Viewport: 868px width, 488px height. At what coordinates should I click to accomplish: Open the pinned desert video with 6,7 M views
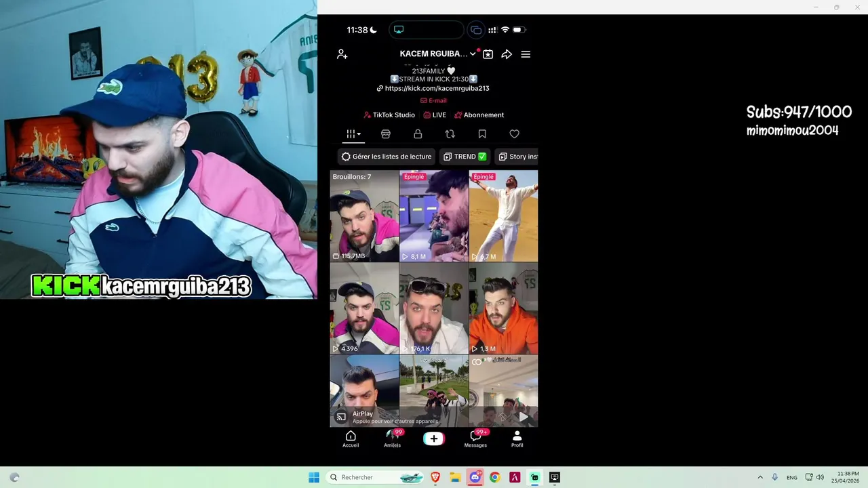tap(504, 216)
